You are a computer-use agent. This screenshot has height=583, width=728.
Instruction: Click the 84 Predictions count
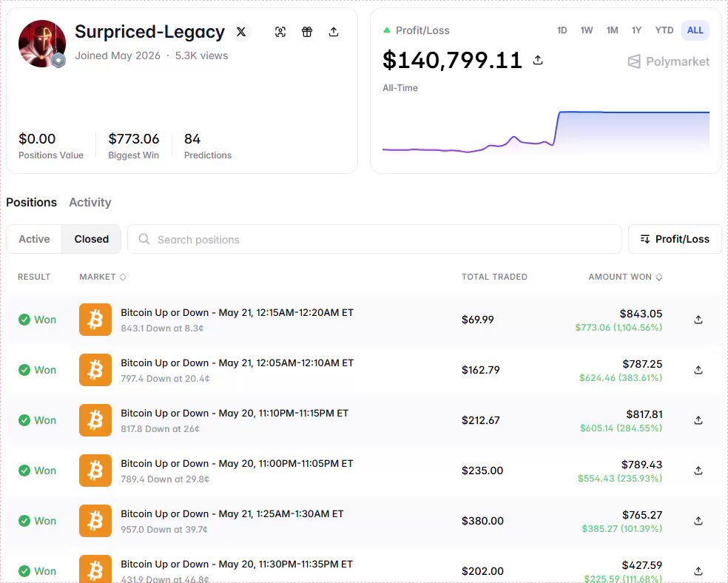tap(192, 139)
